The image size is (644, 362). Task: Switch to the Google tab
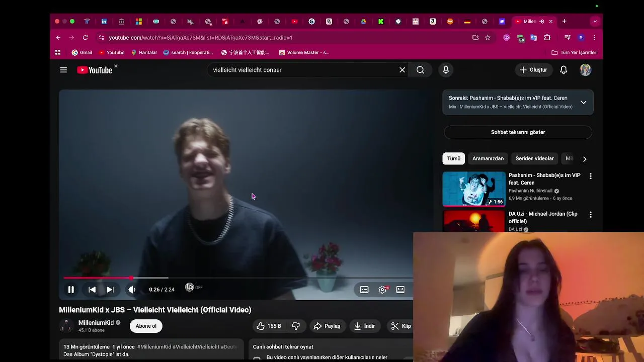pos(312,22)
